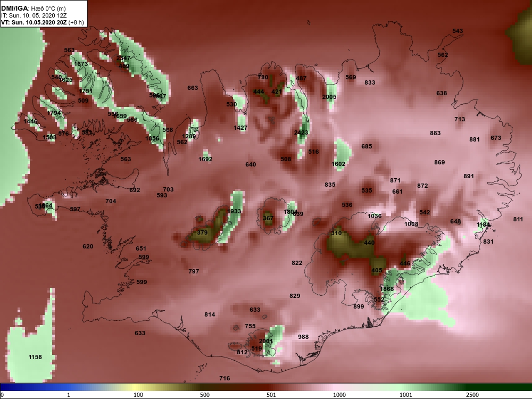Select the 1933 value
This screenshot has width=532, height=399.
(234, 211)
